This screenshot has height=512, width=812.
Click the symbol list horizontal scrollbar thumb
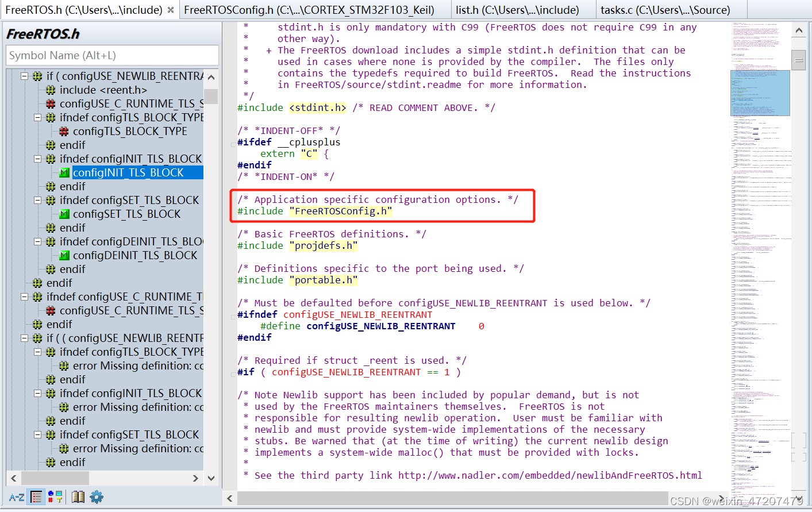click(x=55, y=478)
